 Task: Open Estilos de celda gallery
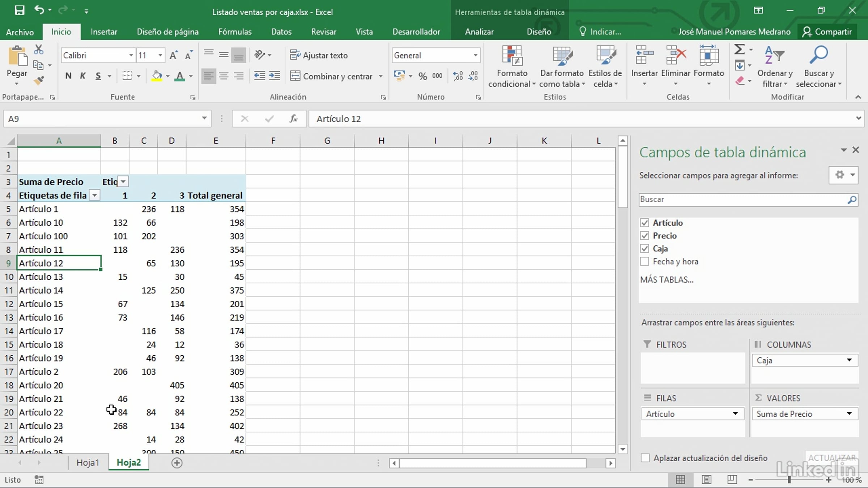pyautogui.click(x=605, y=67)
